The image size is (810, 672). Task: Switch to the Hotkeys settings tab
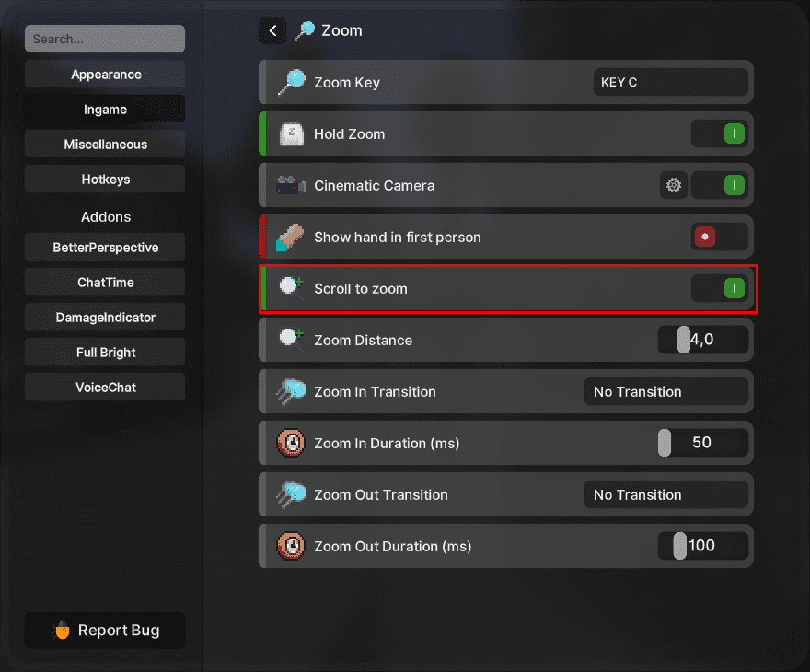104,179
